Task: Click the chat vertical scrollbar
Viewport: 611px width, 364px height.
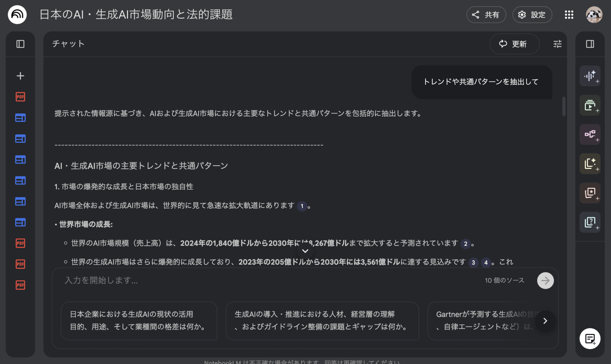Action: 564,106
